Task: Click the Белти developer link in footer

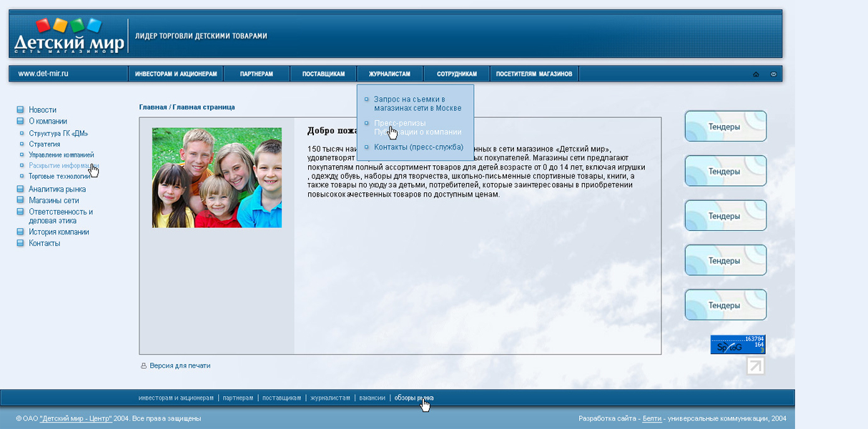Action: click(x=652, y=419)
